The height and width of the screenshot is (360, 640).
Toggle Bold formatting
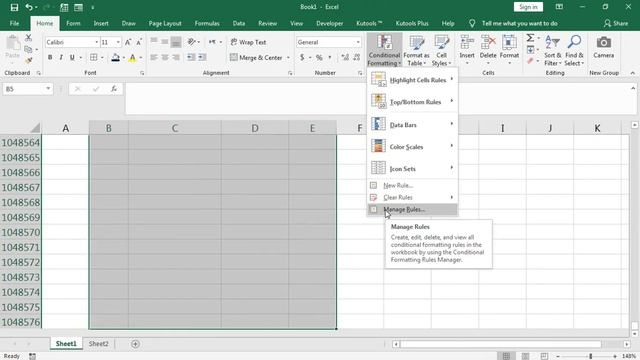point(50,58)
